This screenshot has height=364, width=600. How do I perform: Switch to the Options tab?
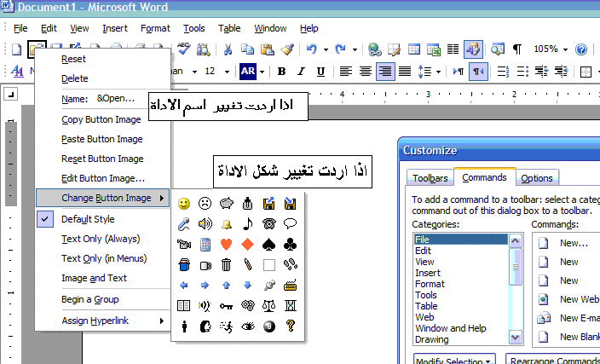(536, 178)
